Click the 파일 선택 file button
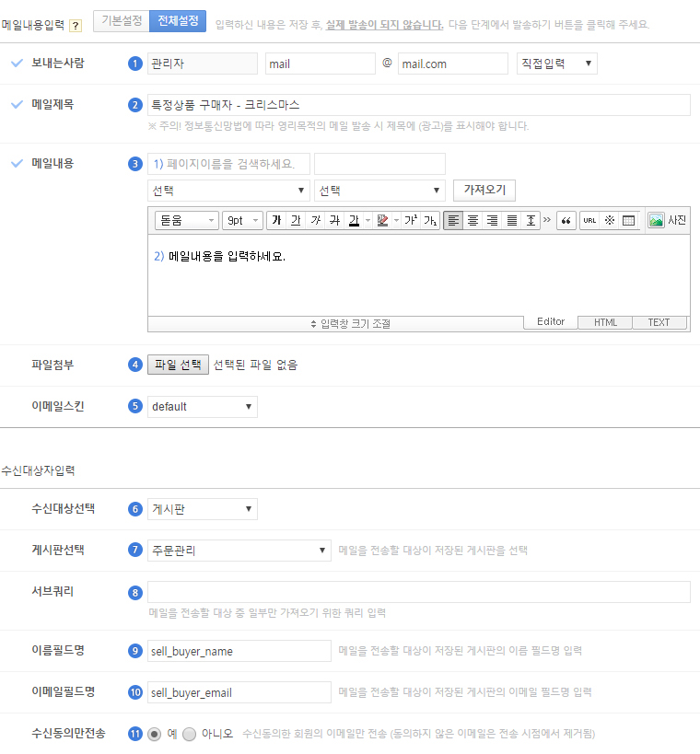 (x=178, y=365)
